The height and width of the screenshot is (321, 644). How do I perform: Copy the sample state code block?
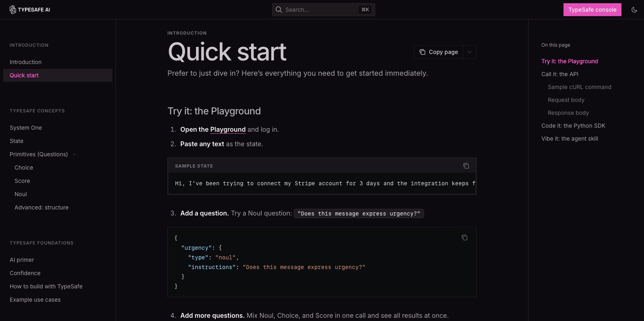[466, 166]
